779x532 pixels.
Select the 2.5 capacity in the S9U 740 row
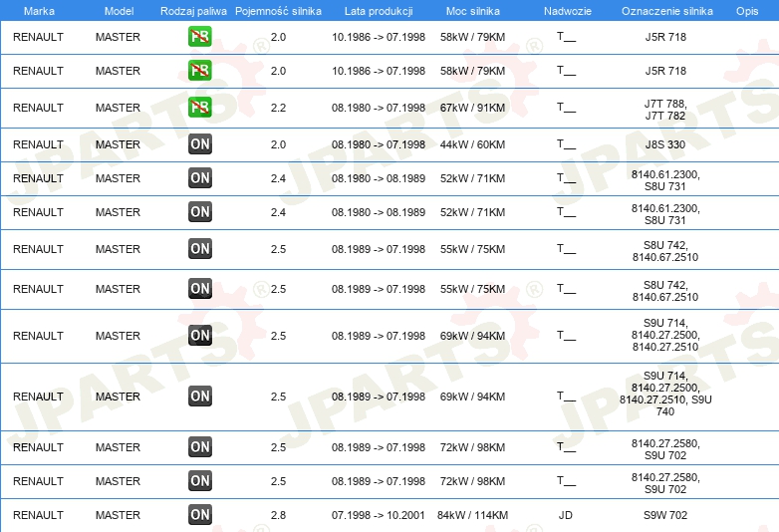pyautogui.click(x=278, y=397)
